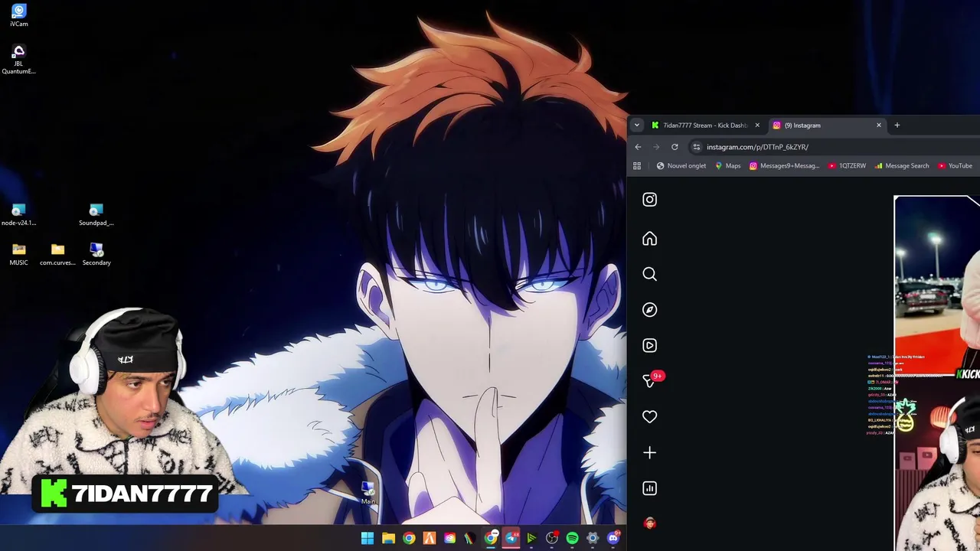The height and width of the screenshot is (551, 980).
Task: Open Telegram from the taskbar
Action: (511, 539)
